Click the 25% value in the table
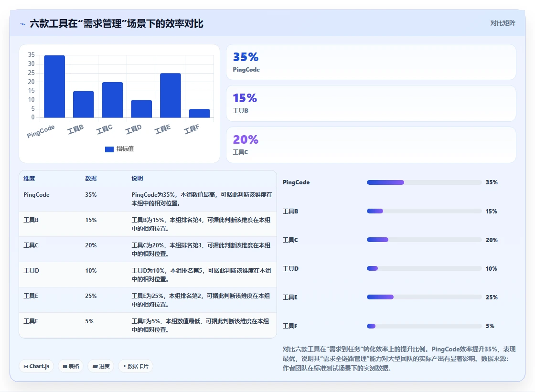Image resolution: width=535 pixels, height=392 pixels. pyautogui.click(x=91, y=296)
